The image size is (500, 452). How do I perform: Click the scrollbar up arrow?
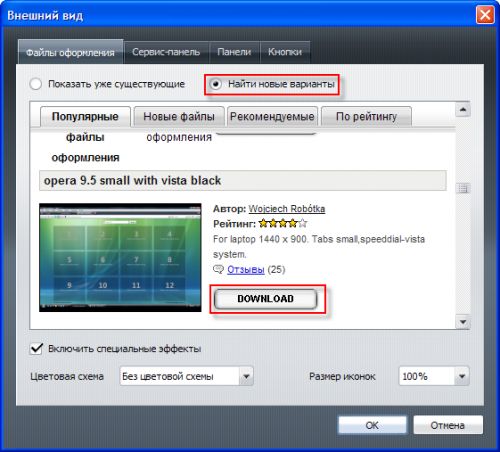[463, 109]
